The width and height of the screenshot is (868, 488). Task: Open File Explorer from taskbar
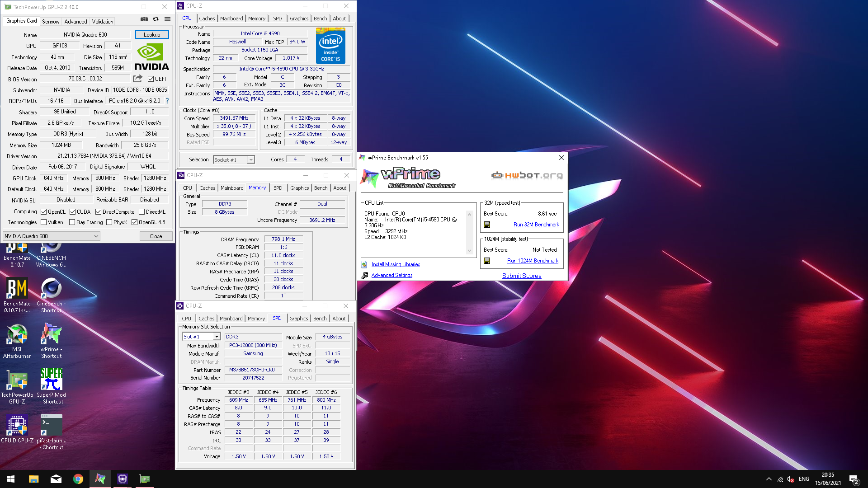click(33, 479)
